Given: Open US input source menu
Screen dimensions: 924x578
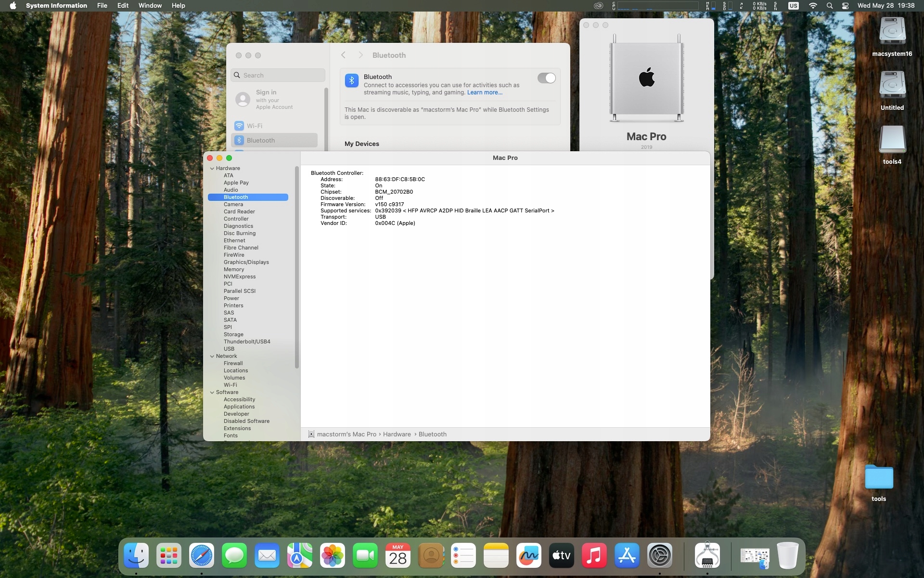Looking at the screenshot, I should (794, 6).
